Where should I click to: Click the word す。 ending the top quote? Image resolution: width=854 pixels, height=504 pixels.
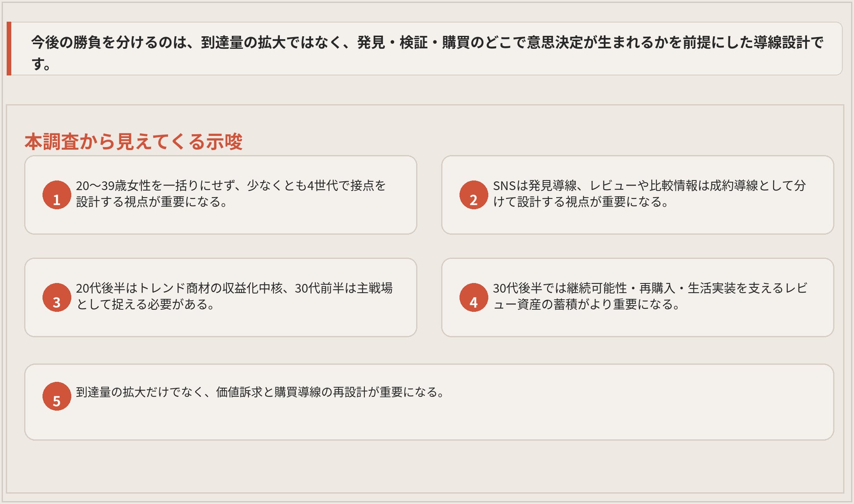pos(41,64)
